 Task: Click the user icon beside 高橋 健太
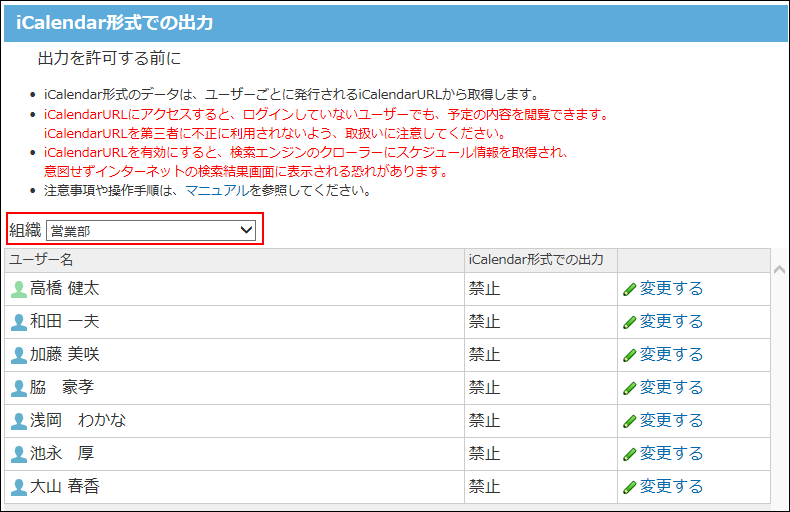pyautogui.click(x=19, y=289)
